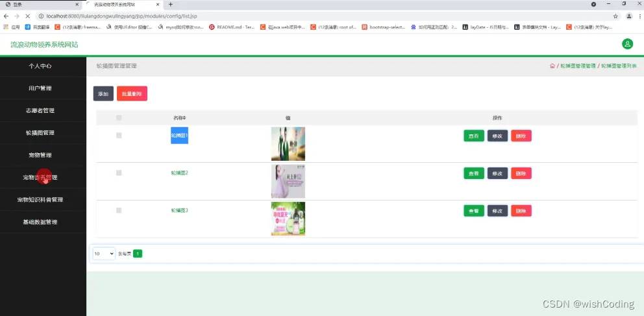This screenshot has width=644, height=316.
Task: Open the Chrome profile avatar
Action: 629,16
